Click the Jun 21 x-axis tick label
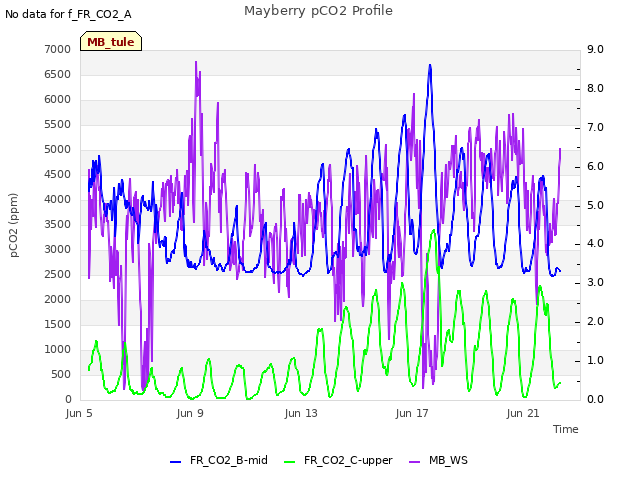Screen dimensions: 640x480 coord(523,413)
